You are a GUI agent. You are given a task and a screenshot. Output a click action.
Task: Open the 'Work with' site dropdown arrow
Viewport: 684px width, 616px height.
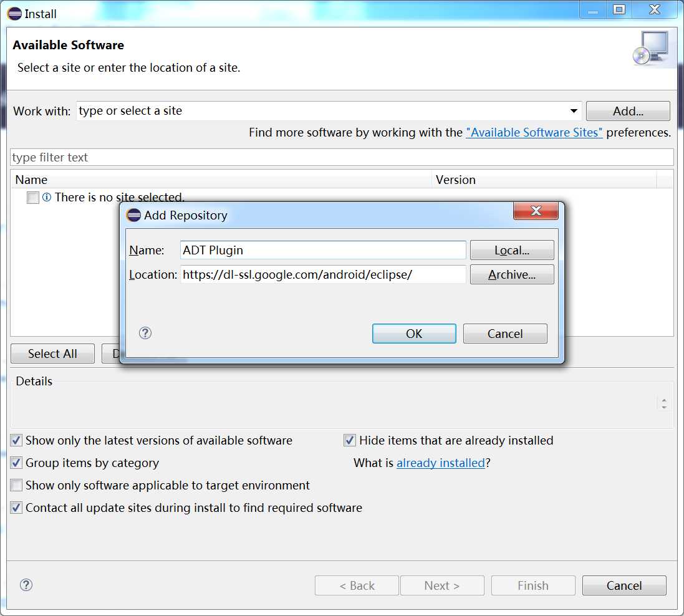click(574, 111)
